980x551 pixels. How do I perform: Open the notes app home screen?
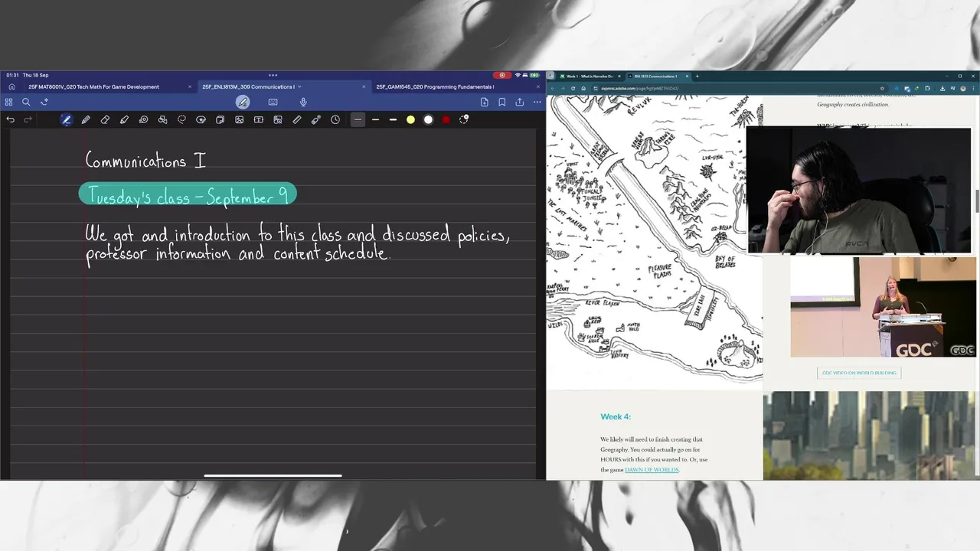(11, 86)
